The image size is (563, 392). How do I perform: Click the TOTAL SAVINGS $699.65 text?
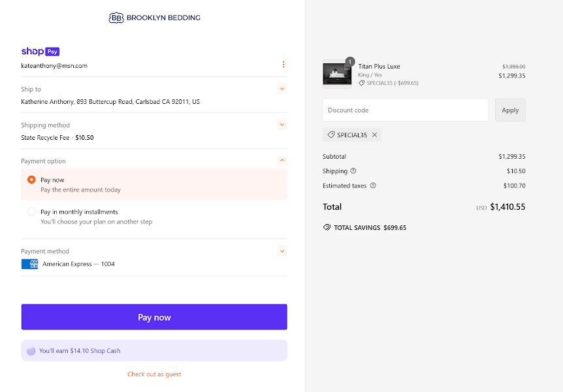pos(370,228)
